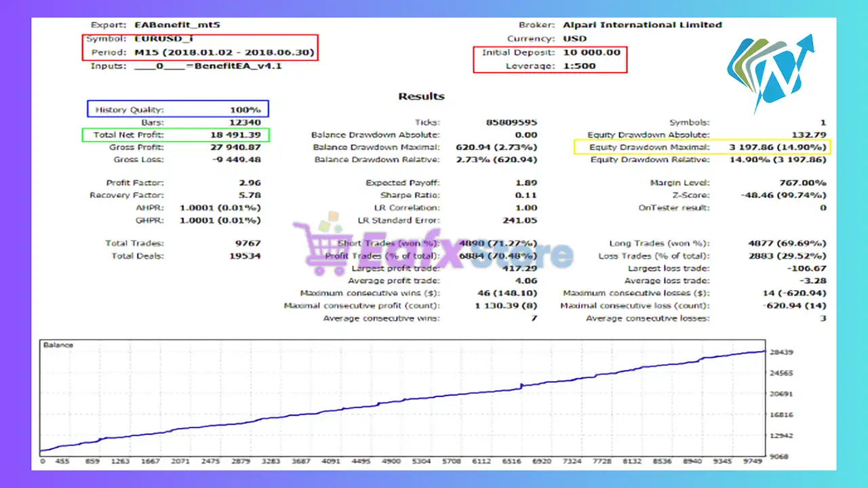Select the Initial Deposit 10 000.00 value
The image size is (868, 488).
click(591, 52)
